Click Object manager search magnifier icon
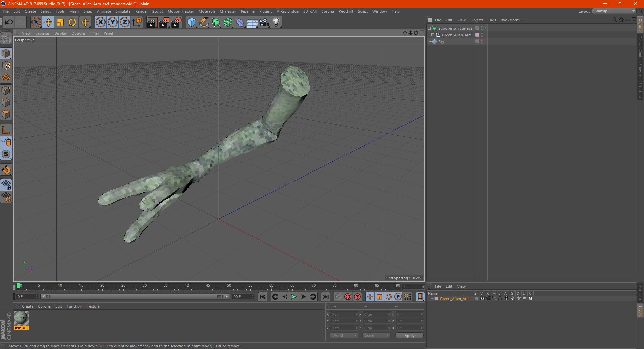The height and width of the screenshot is (349, 644). tap(615, 20)
